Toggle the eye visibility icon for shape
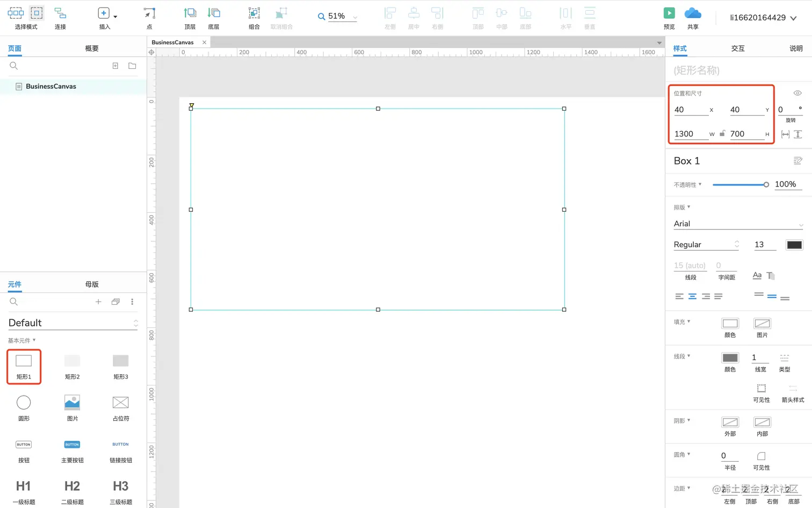Viewport: 812px width, 508px height. [798, 93]
